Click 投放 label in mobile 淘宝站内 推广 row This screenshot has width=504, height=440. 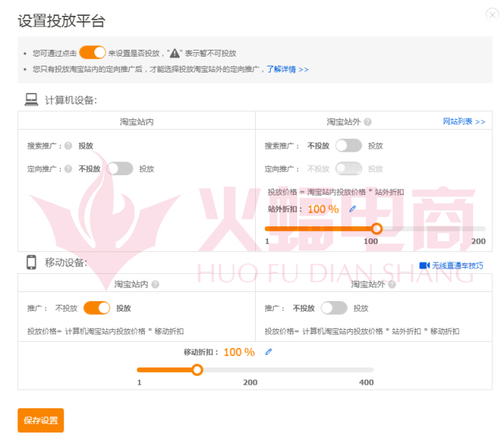124,309
